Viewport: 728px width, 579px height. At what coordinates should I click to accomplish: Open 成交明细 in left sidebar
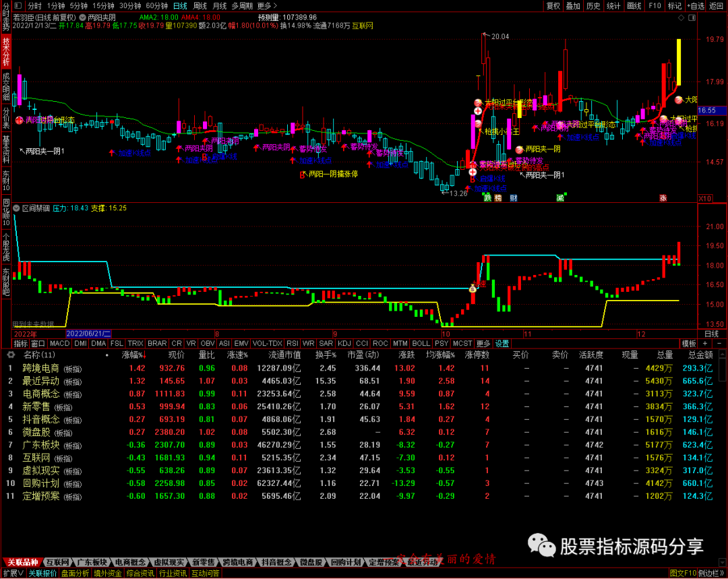[6, 86]
